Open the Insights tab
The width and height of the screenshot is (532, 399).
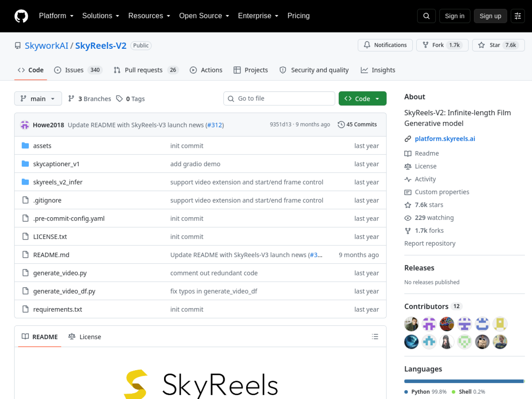[378, 70]
